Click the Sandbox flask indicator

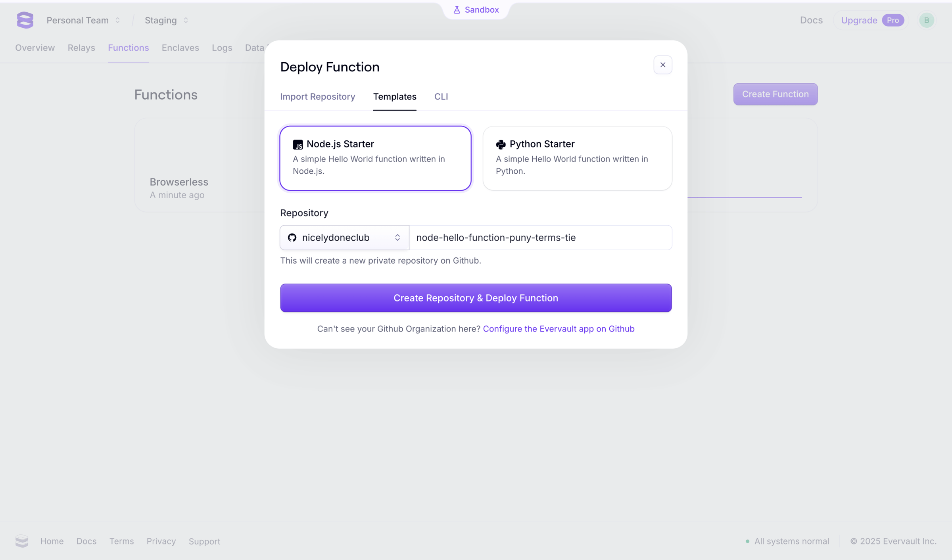tap(476, 10)
